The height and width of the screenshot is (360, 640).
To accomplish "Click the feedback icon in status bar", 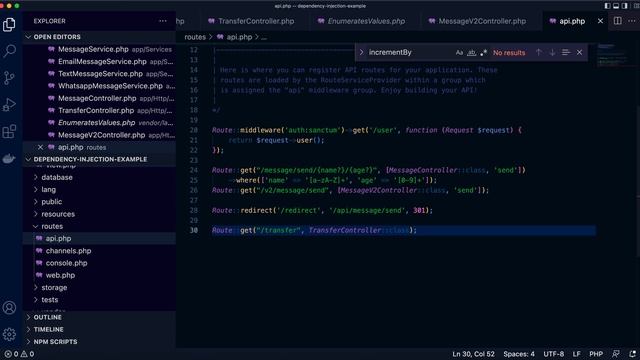I will (616, 354).
